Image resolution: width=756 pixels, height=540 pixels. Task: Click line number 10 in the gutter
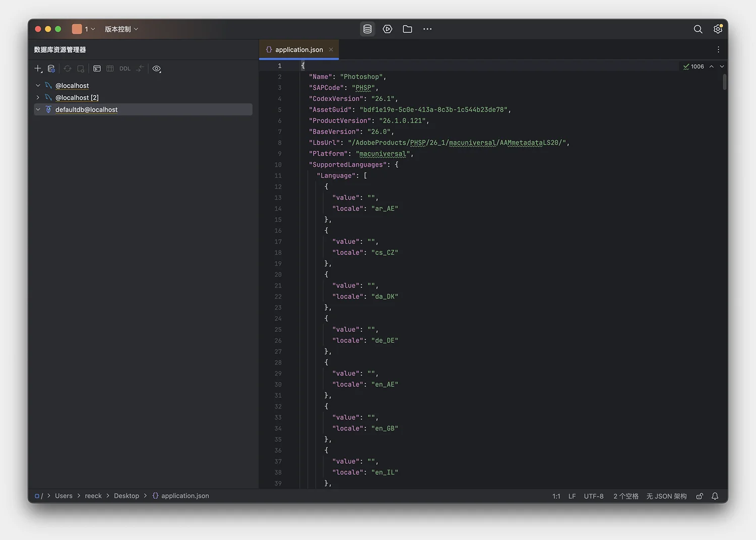pyautogui.click(x=278, y=165)
